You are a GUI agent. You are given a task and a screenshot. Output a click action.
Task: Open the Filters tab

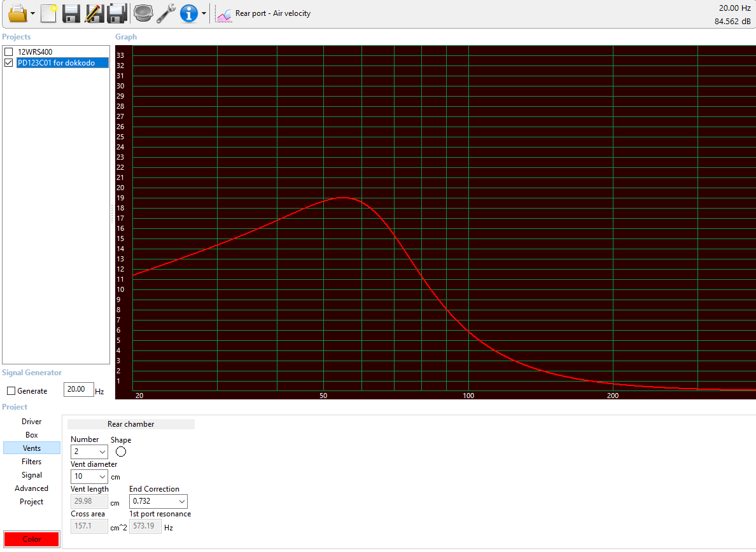32,462
